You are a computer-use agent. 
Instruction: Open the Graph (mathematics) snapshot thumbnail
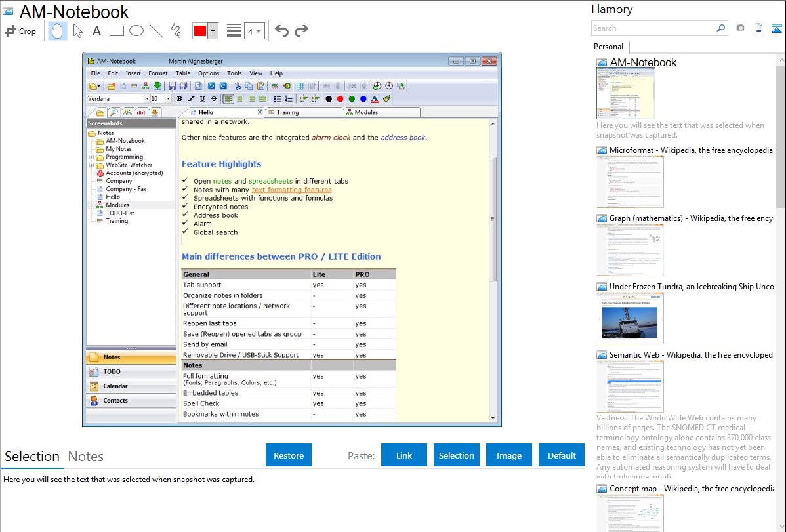pyautogui.click(x=630, y=250)
